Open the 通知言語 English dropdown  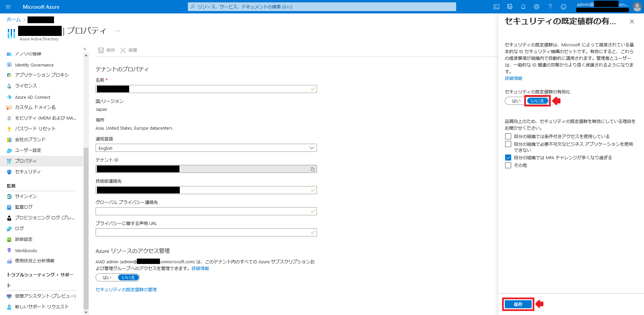point(206,148)
